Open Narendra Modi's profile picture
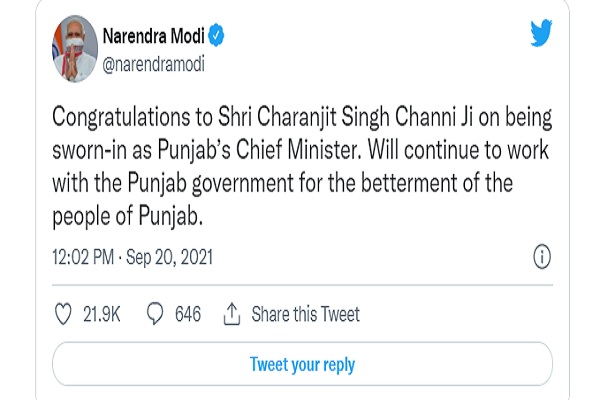The height and width of the screenshot is (400, 600). pos(75,49)
